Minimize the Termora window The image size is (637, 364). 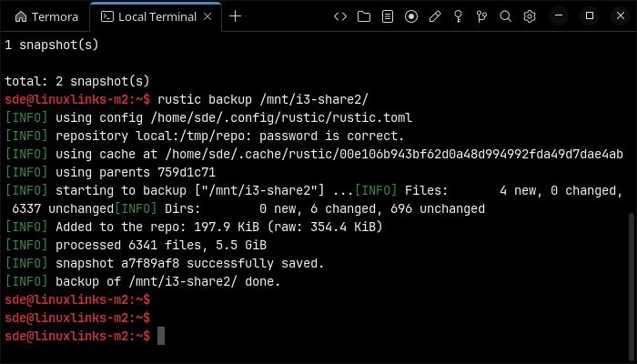(x=559, y=16)
